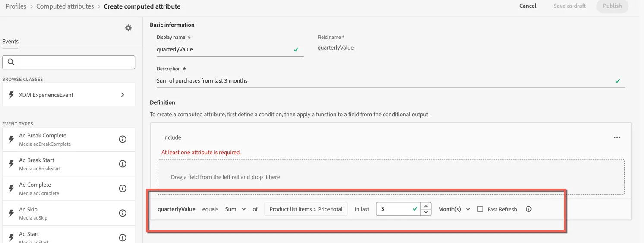Click the Ad Break Start lightning icon
The height and width of the screenshot is (243, 644).
12,164
